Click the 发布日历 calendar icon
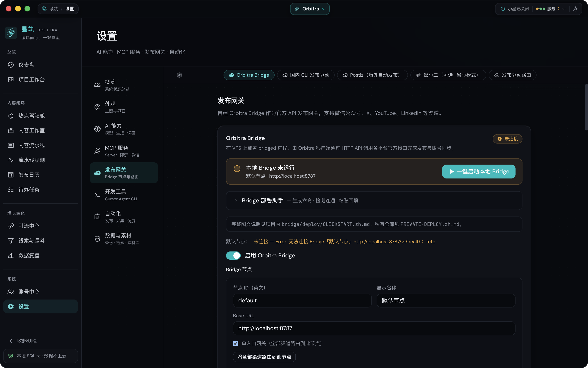The image size is (588, 368). 11,175
